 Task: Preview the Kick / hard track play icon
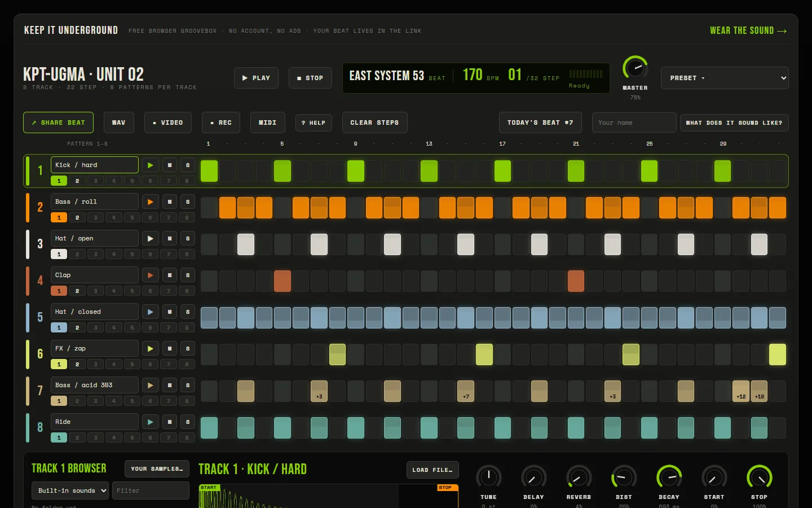tap(150, 165)
